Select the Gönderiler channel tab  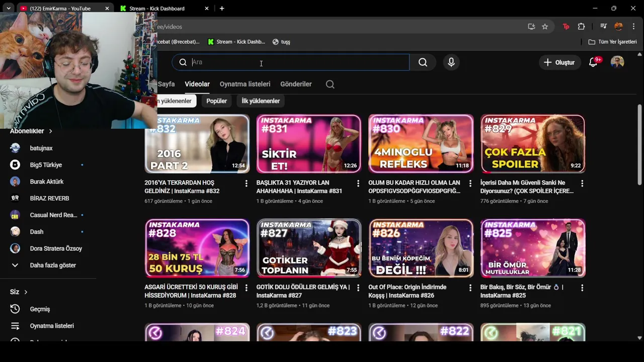[296, 84]
